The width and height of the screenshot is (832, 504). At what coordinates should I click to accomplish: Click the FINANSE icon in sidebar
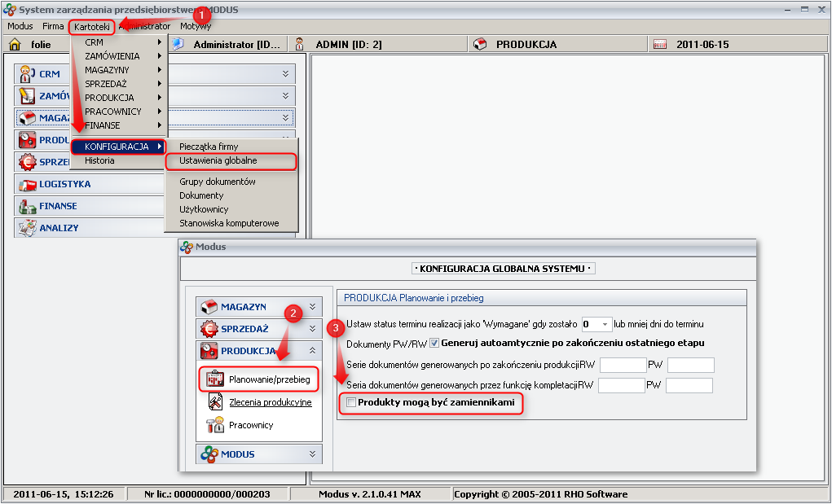(x=27, y=206)
